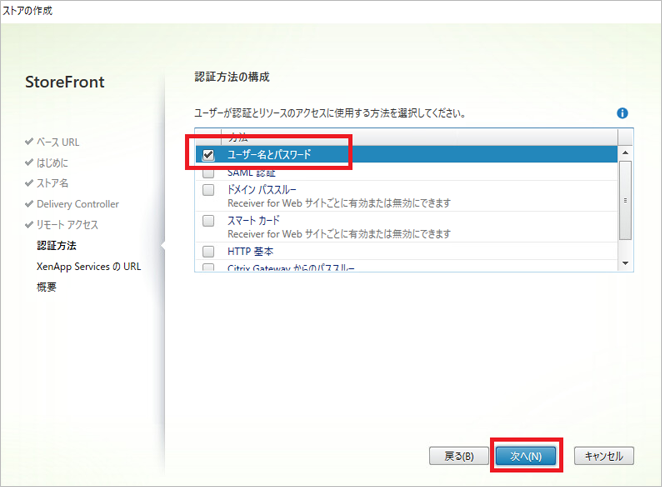Enable the SAML 認証 checkbox
662x487 pixels.
tap(209, 173)
